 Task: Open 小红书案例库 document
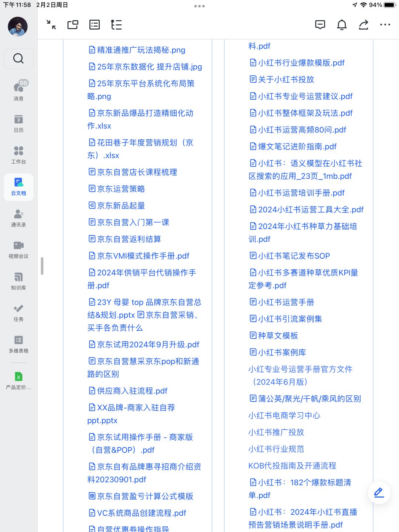click(278, 352)
